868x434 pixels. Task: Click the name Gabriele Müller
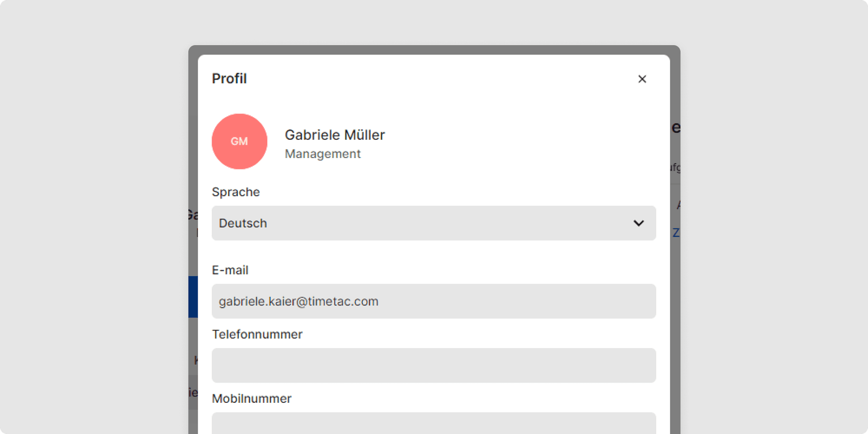coord(335,135)
